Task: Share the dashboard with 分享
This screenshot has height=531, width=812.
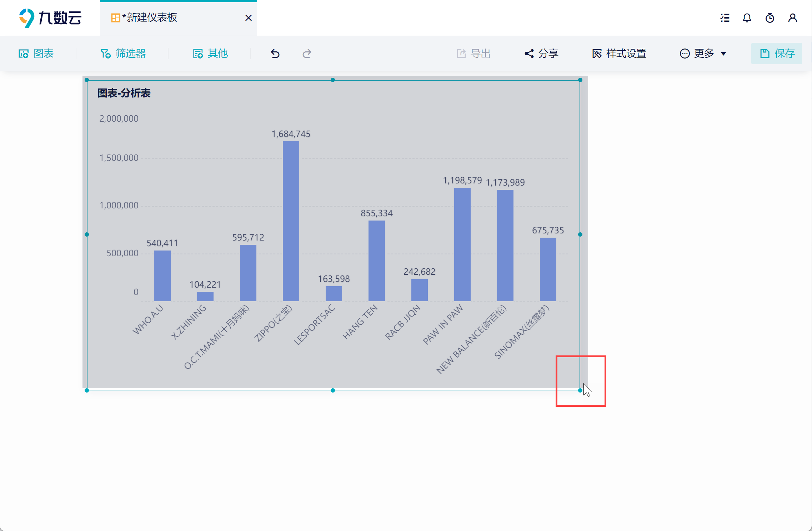Action: 541,54
